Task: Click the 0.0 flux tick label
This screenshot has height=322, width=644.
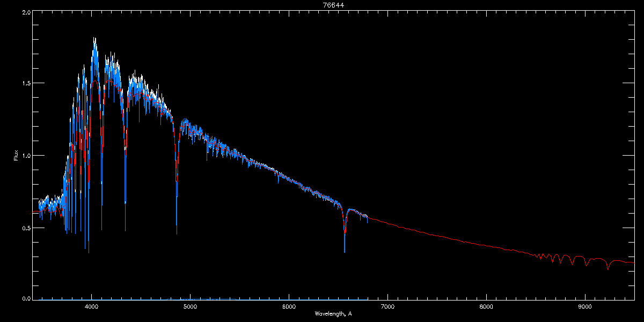Action: (x=25, y=298)
